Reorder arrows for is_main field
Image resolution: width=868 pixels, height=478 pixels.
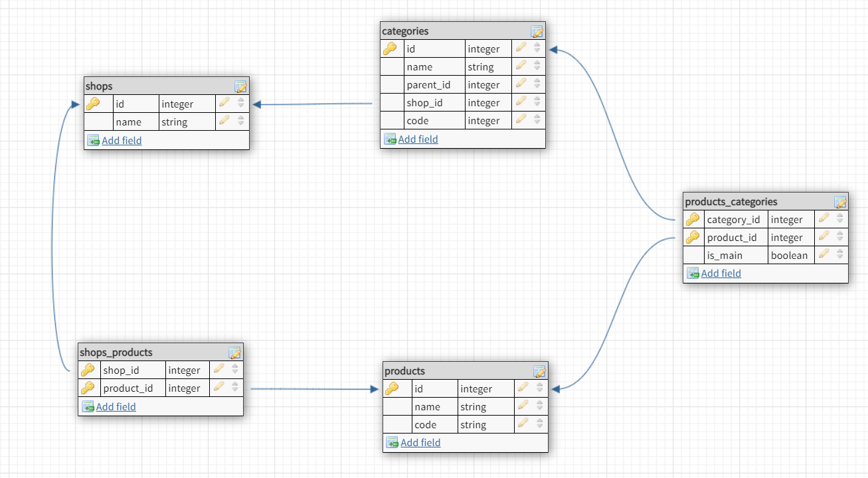click(840, 255)
